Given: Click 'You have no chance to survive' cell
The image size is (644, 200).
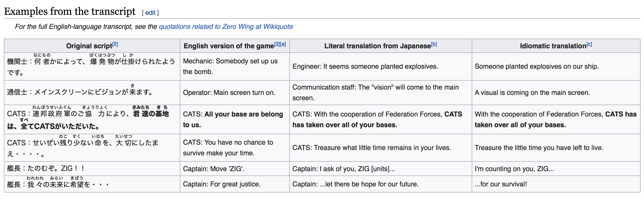Looking at the screenshot, I should click(228, 148).
